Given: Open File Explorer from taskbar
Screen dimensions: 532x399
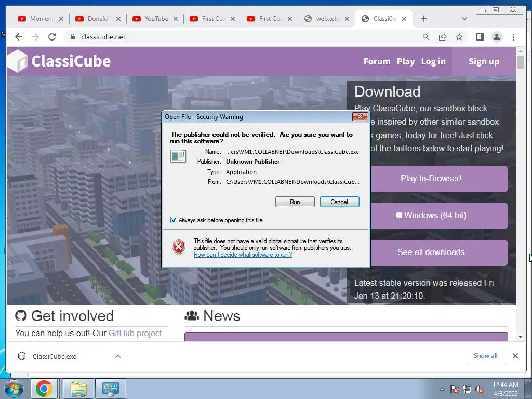Looking at the screenshot, I should point(78,389).
